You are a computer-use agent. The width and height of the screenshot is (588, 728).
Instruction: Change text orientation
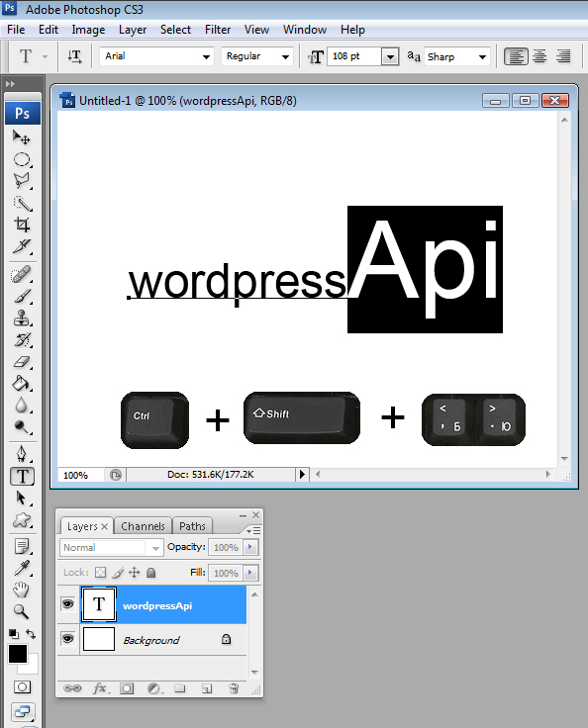[74, 56]
